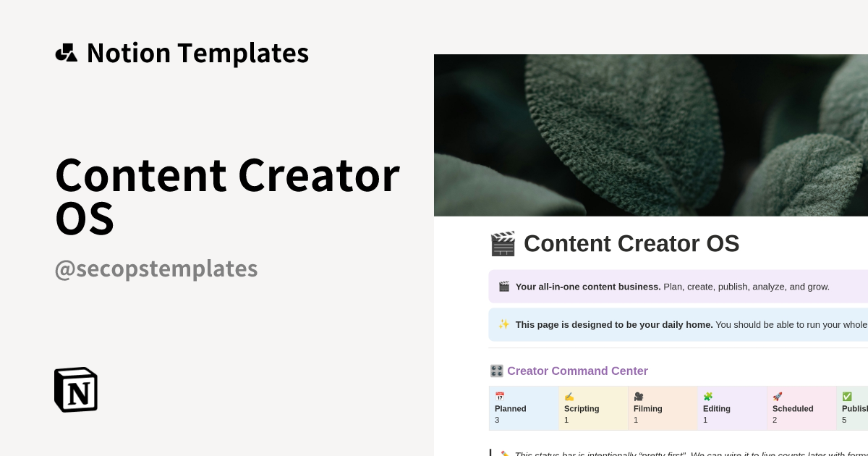Select the Scripting status card
The image size is (868, 456).
593,408
